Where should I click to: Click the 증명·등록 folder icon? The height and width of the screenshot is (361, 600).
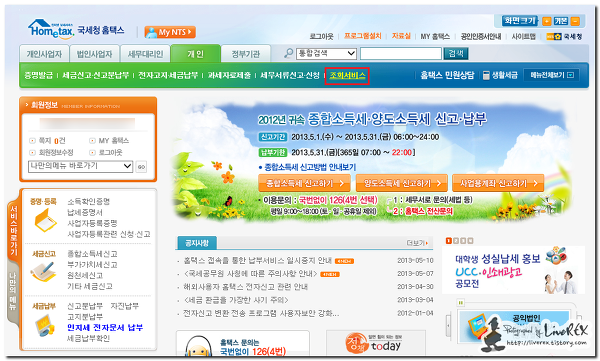click(x=45, y=221)
